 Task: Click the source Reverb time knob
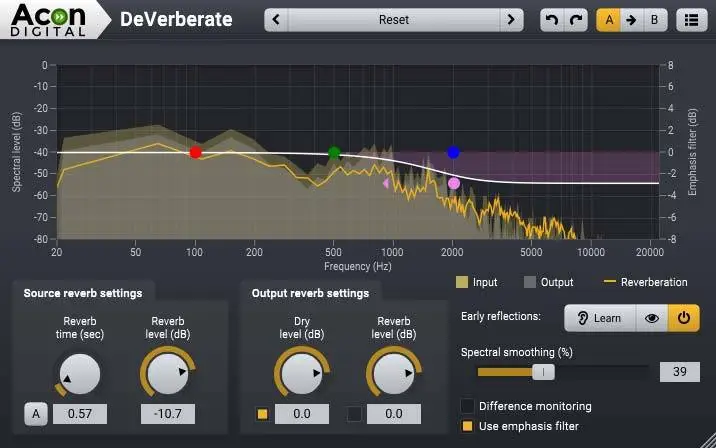pos(79,374)
